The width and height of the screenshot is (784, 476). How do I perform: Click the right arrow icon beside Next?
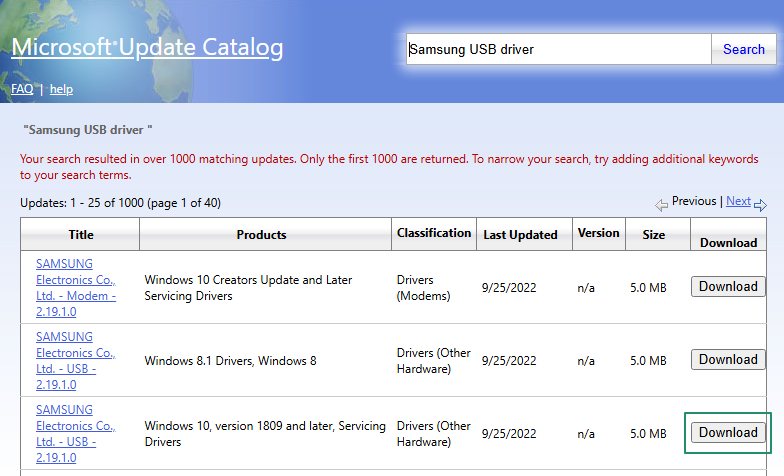coord(760,205)
